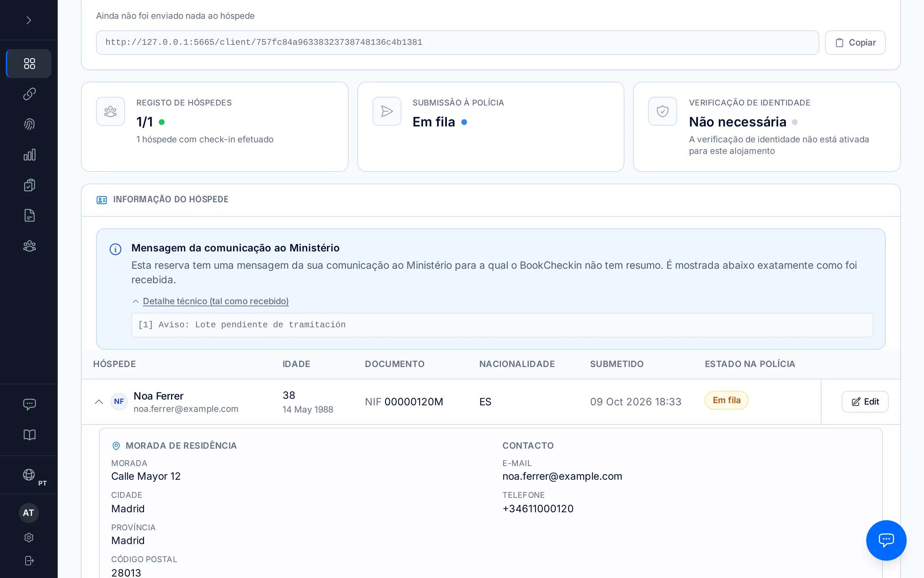Copy the client link with Copiar button
The width and height of the screenshot is (924, 578).
coord(855,42)
